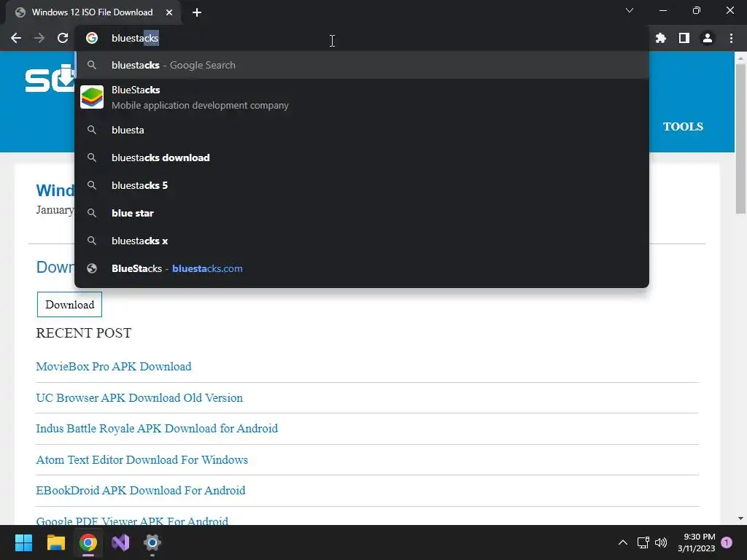Choose 'bluestacks - Google Search' suggestion
This screenshot has width=747, height=560.
point(362,65)
